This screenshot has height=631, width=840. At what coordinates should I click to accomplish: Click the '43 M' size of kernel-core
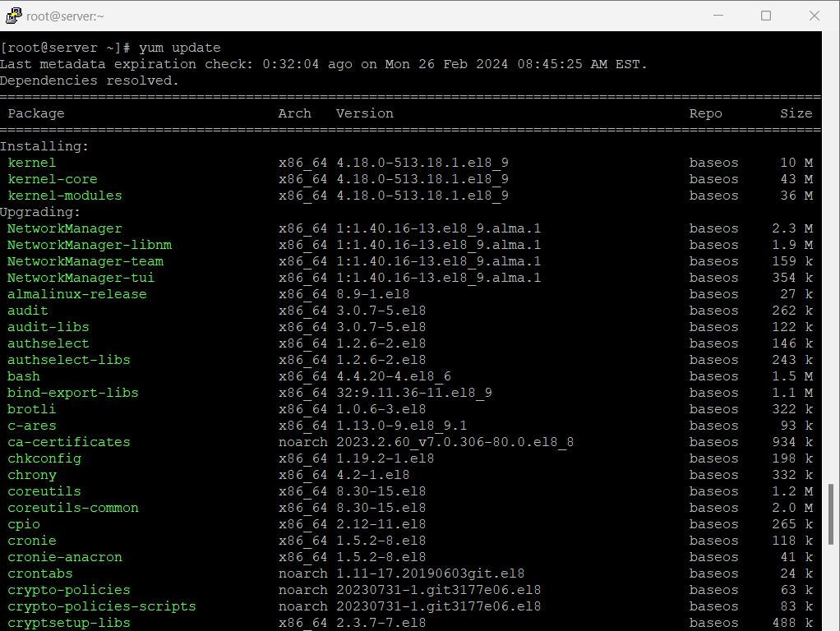click(796, 179)
